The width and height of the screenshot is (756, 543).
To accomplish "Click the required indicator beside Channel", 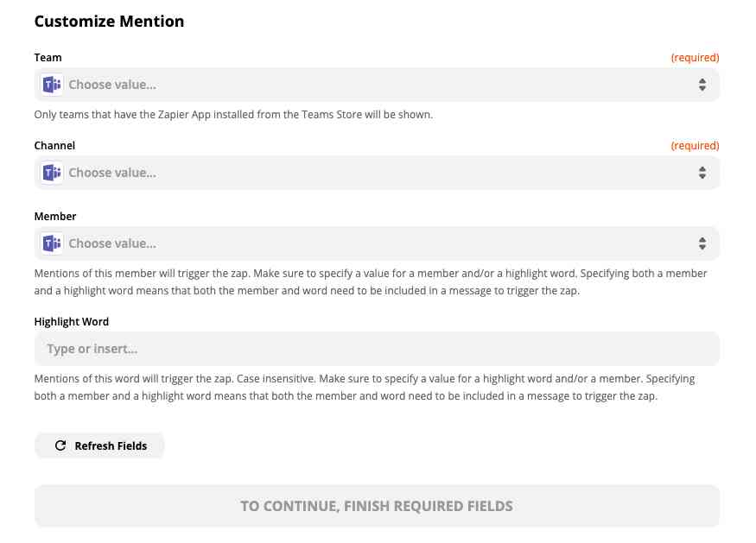I will [x=696, y=145].
